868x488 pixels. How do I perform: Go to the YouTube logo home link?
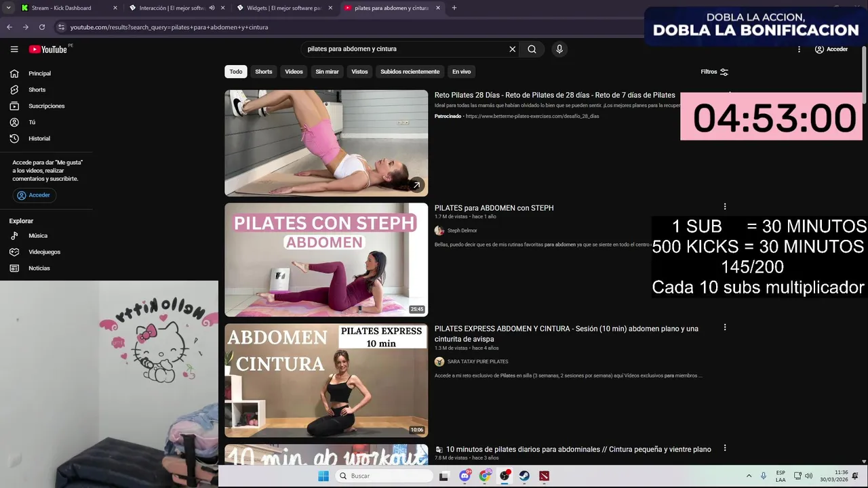click(47, 49)
